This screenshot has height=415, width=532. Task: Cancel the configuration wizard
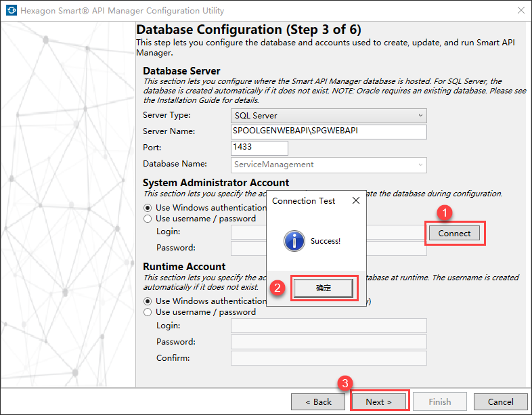pyautogui.click(x=500, y=401)
